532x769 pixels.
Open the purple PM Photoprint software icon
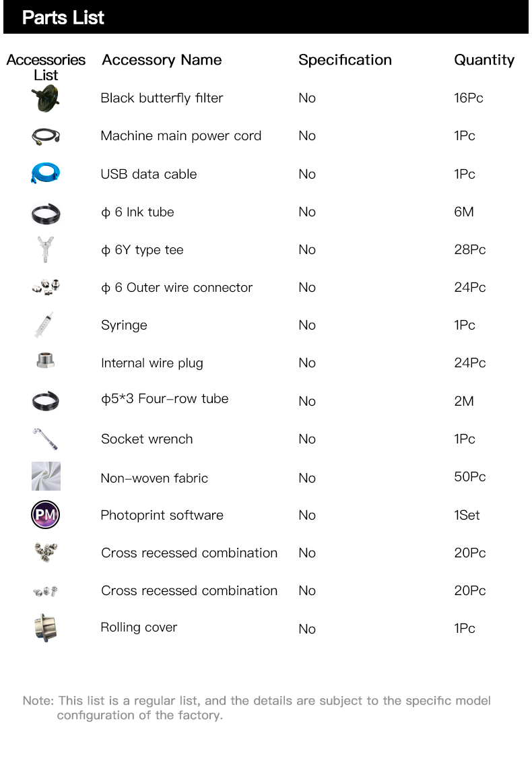coord(46,516)
